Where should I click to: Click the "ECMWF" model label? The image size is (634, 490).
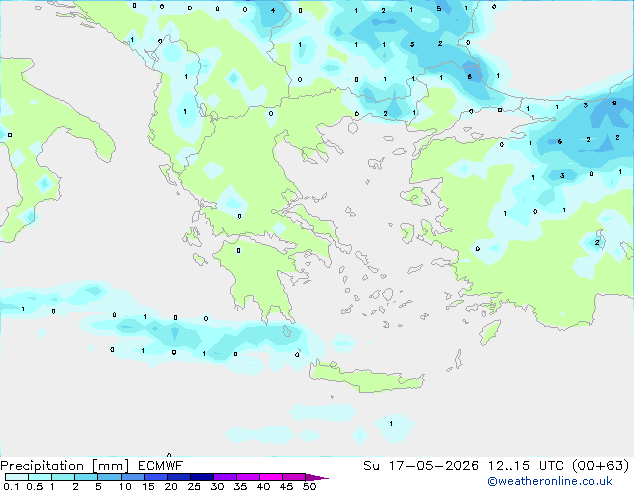pyautogui.click(x=161, y=466)
